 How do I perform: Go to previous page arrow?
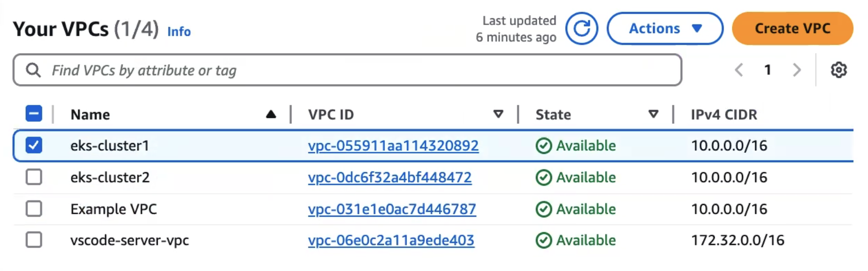tap(739, 70)
